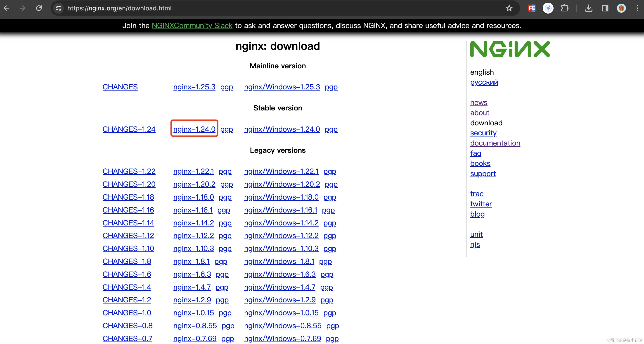Visit the nginx twitter link

pos(481,204)
